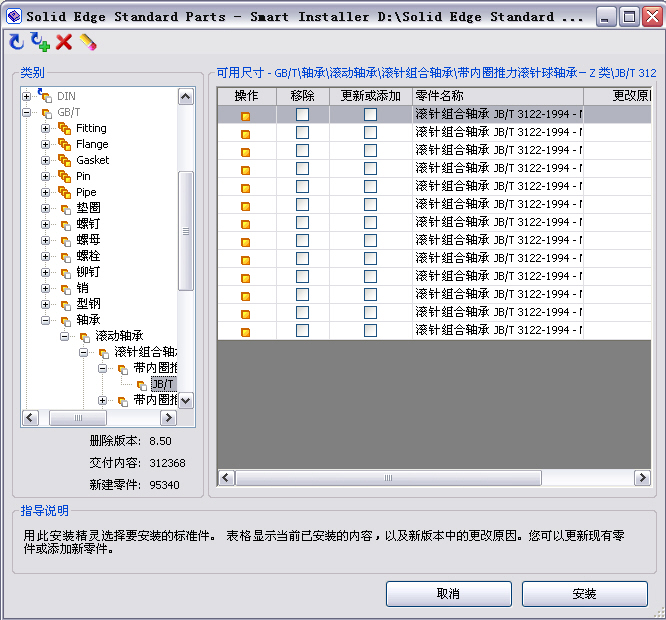This screenshot has height=620, width=666.
Task: Expand the 铆钉 node with its plus box
Action: (45, 272)
